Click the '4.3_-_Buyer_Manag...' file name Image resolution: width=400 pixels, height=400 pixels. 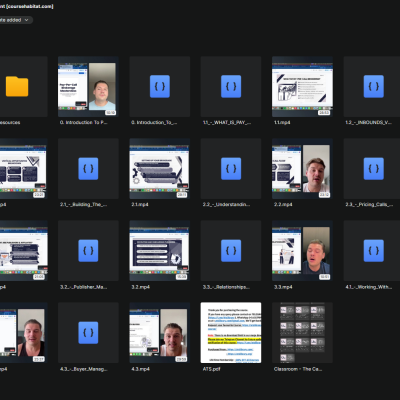[84, 369]
